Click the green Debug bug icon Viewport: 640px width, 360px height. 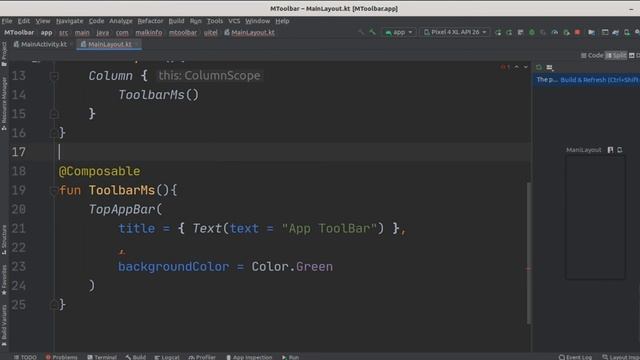point(531,32)
